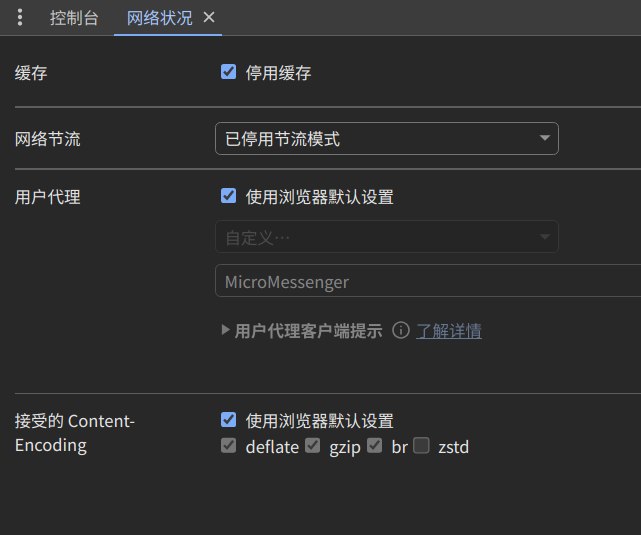Enable the zstd encoding checkbox
This screenshot has height=535, width=641.
[x=422, y=446]
